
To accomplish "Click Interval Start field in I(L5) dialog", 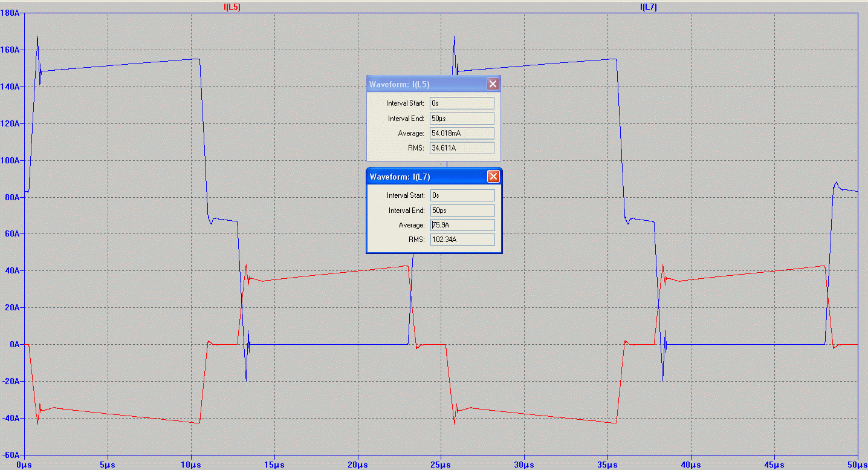I will (462, 103).
